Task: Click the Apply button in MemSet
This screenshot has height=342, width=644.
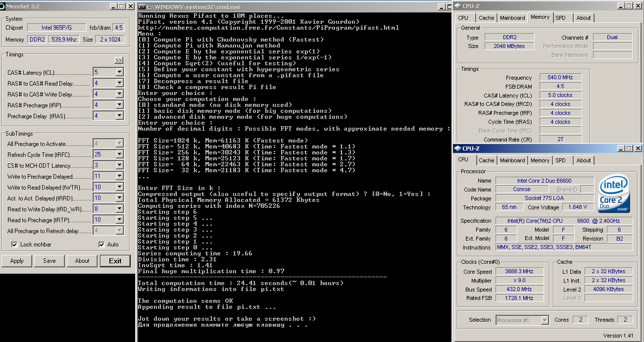Action: (17, 261)
